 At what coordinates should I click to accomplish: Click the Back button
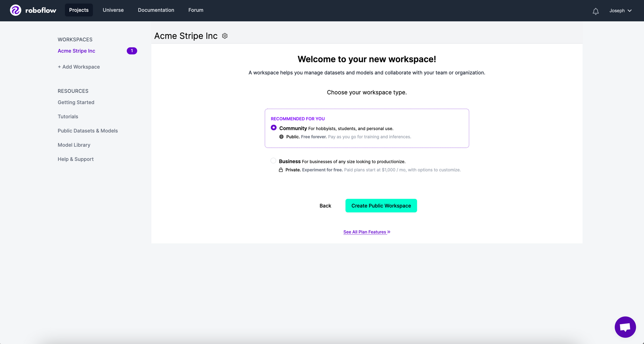pos(325,205)
